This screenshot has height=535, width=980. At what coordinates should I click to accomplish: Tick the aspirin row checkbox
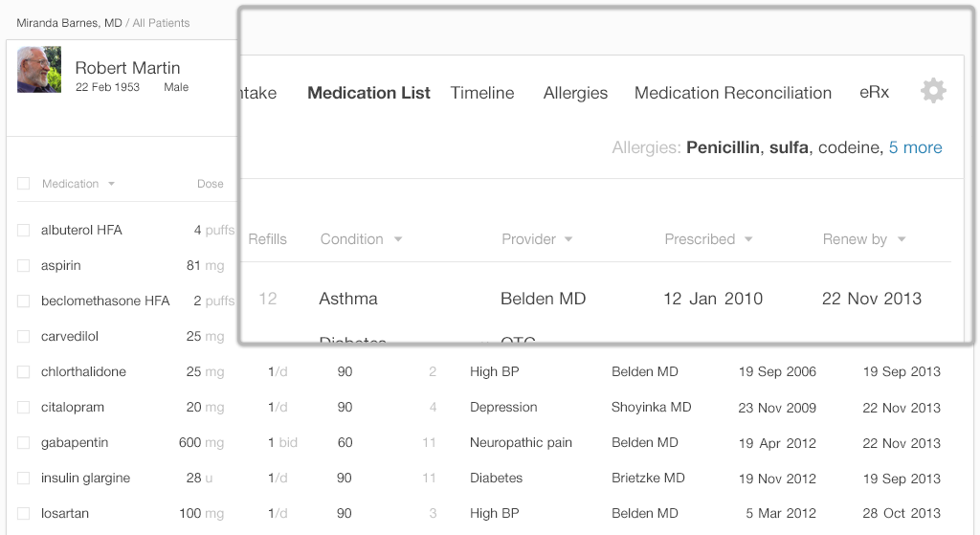coord(24,266)
